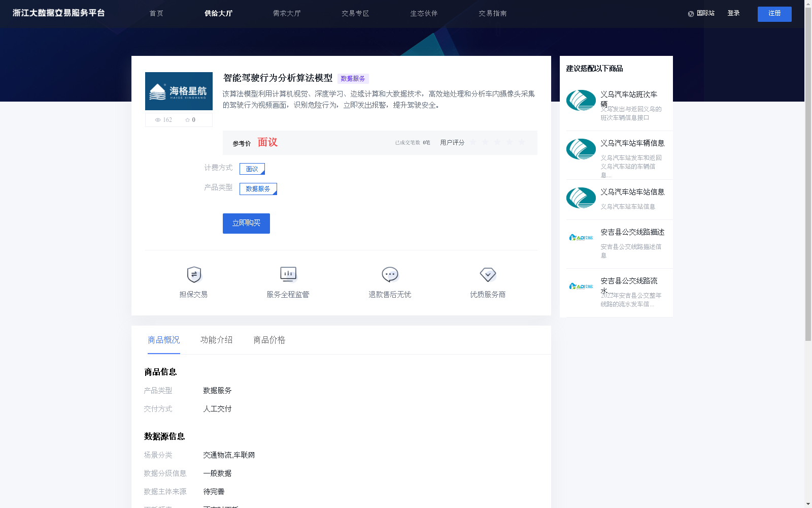Viewport: 812px width, 508px height.
Task: Click 一般数据 data grading value
Action: pos(217,473)
